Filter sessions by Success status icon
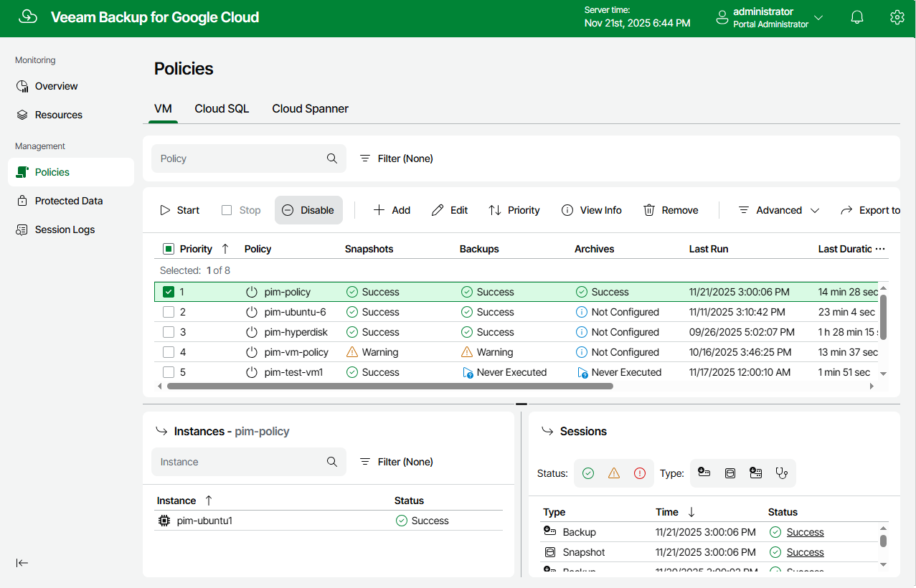The image size is (916, 588). (588, 473)
